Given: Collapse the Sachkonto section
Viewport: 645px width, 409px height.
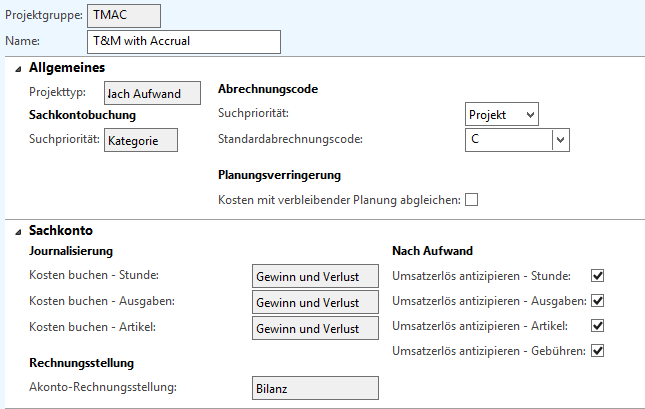Looking at the screenshot, I should [16, 231].
